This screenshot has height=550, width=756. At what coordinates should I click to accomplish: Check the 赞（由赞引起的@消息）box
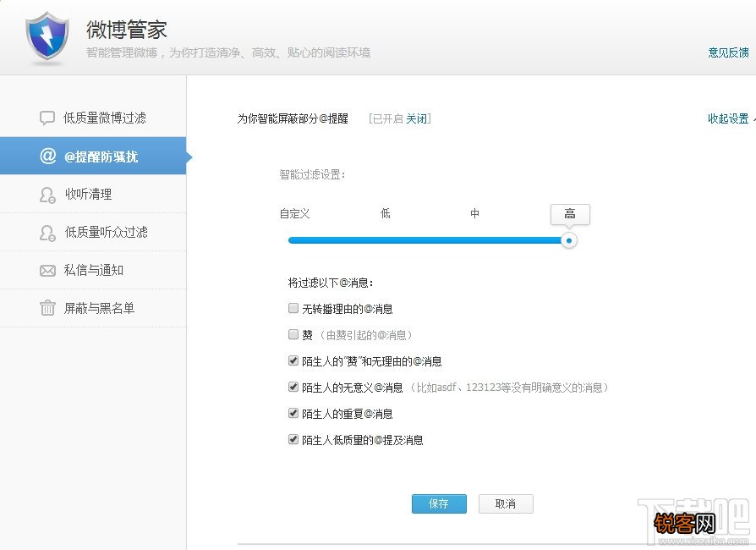293,334
